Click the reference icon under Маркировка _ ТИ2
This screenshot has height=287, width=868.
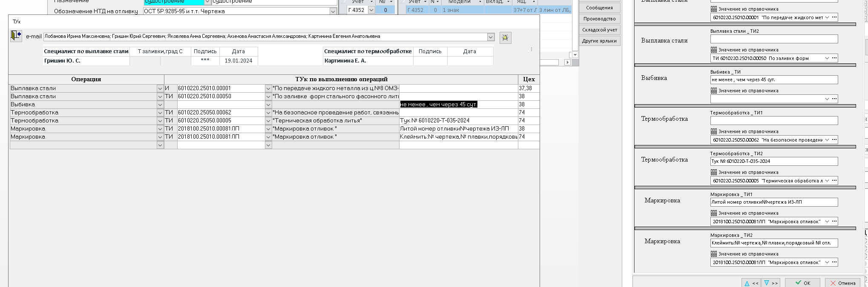(714, 254)
